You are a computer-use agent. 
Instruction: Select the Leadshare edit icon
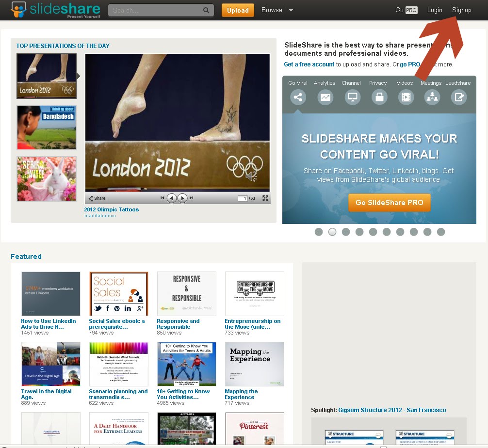click(459, 97)
